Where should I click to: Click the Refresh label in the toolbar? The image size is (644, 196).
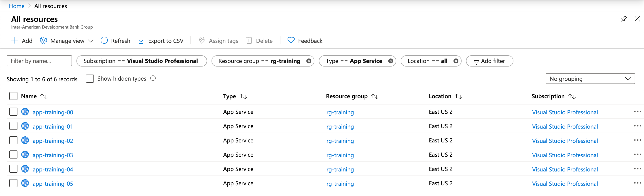pyautogui.click(x=121, y=41)
